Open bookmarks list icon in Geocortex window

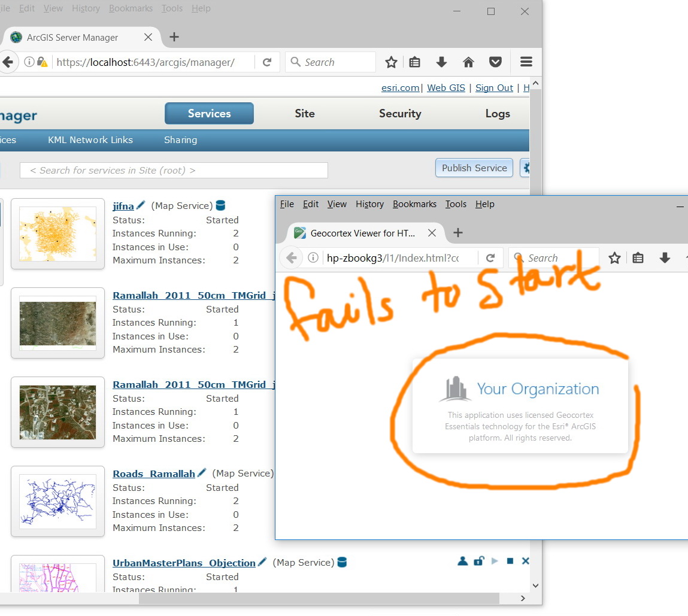point(638,258)
